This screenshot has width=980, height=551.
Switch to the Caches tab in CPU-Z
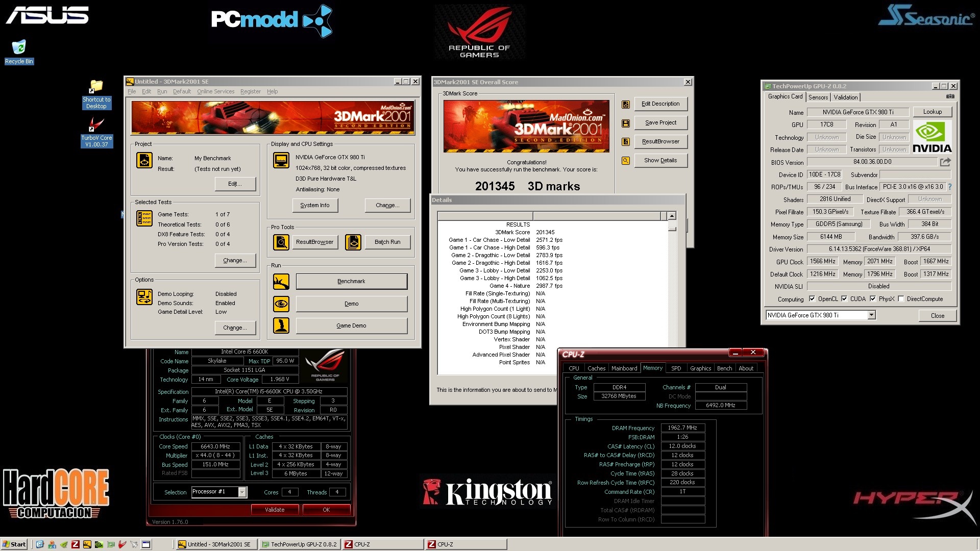[x=596, y=368]
